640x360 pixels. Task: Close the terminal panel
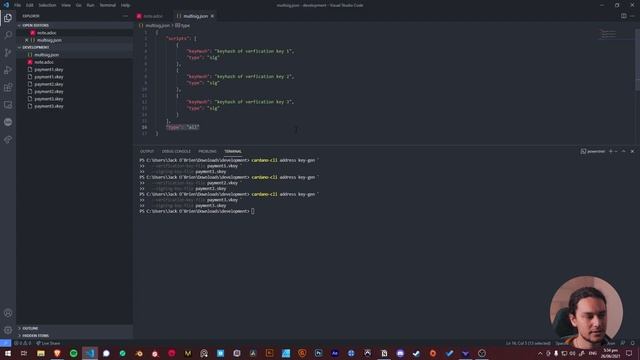tap(632, 151)
